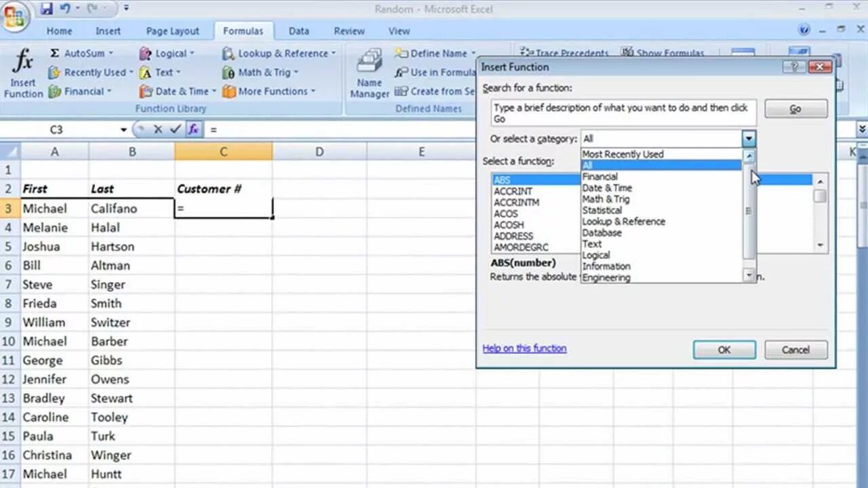The height and width of the screenshot is (488, 868).
Task: Switch to the Home tab
Action: 59,31
